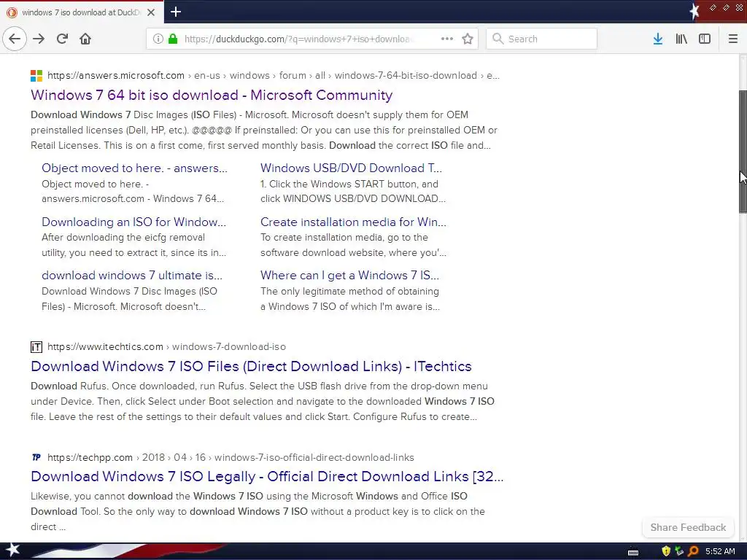The image size is (747, 560).
Task: Reload the current page
Action: tap(62, 39)
